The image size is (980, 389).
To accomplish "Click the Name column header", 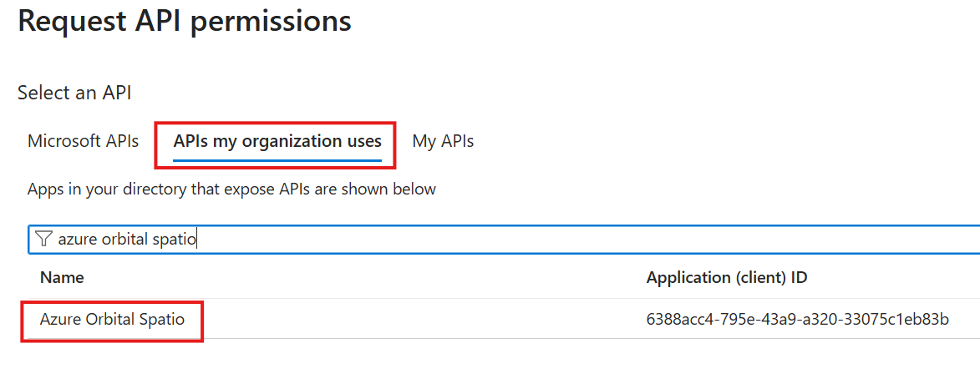I will (62, 277).
